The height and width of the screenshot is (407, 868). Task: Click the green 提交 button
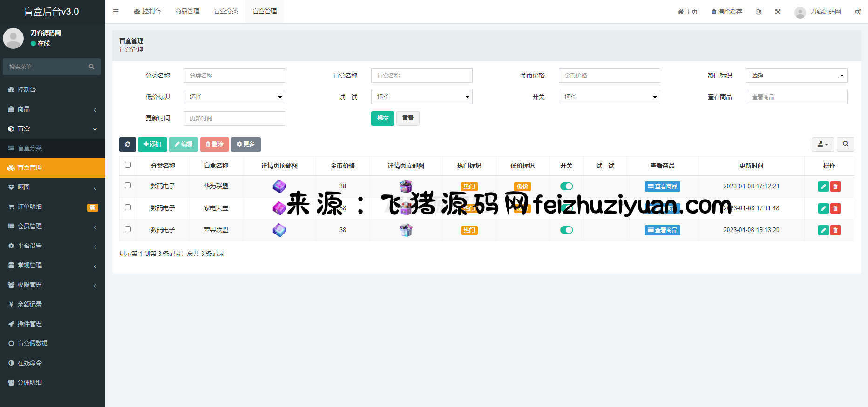click(x=382, y=118)
